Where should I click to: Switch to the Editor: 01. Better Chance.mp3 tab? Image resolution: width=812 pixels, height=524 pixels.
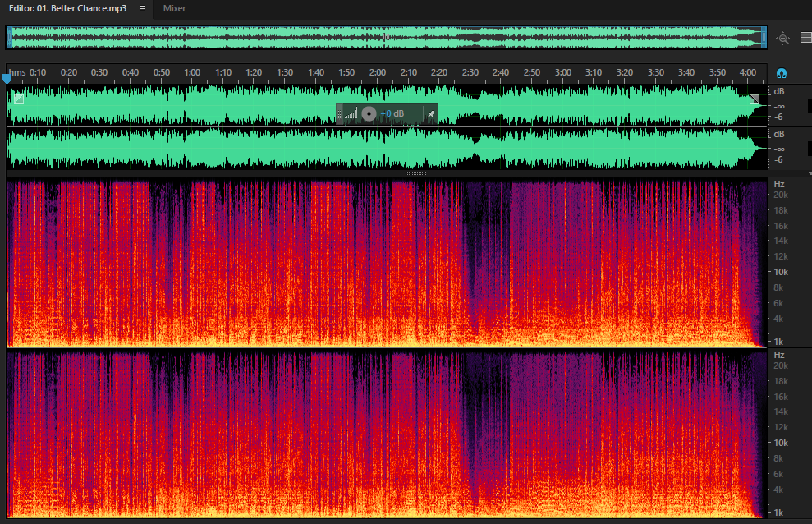click(x=68, y=8)
